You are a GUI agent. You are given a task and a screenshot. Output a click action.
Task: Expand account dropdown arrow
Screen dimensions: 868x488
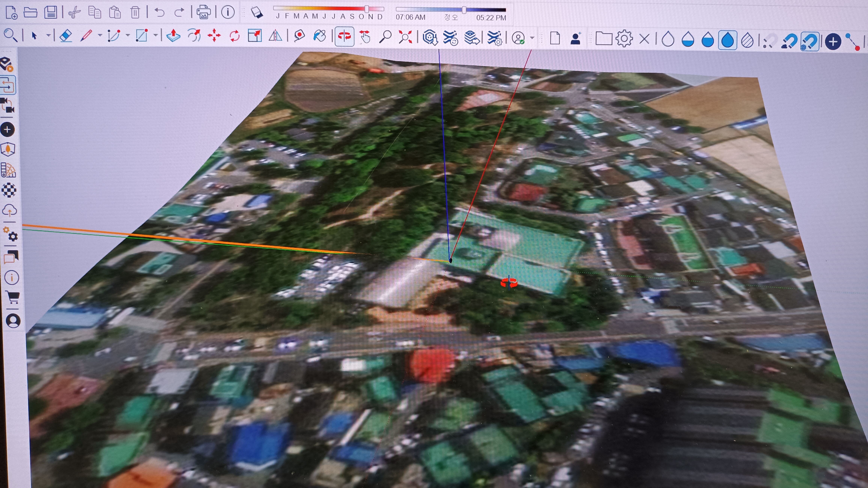[532, 38]
